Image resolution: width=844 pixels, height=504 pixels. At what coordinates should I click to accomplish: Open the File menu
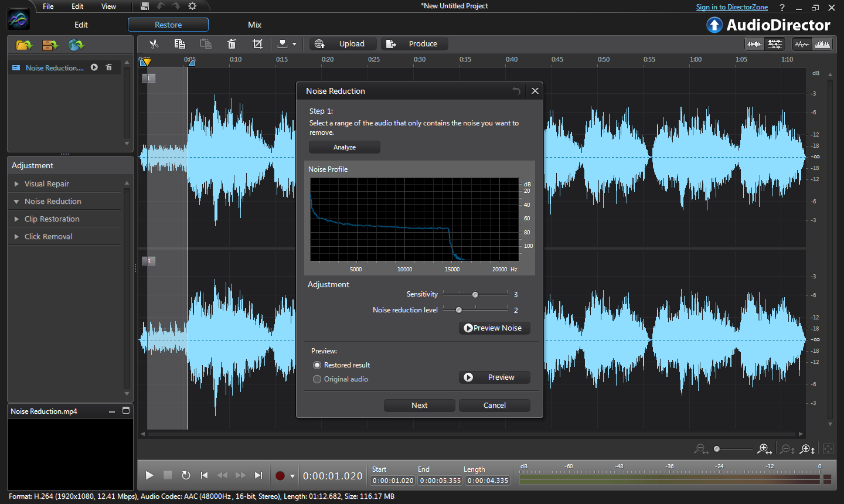coord(48,6)
